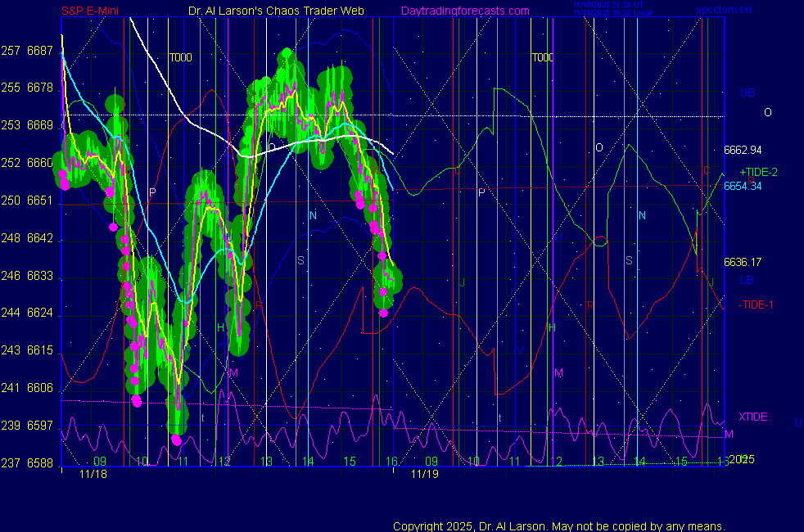Viewport: 804px width, 532px height.
Task: Click the 11/18 date marker
Action: point(93,473)
